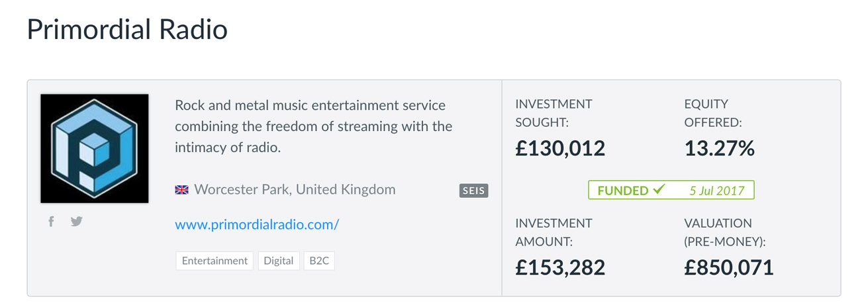Click the Twitter bird icon
This screenshot has width=868, height=307.
[x=77, y=222]
